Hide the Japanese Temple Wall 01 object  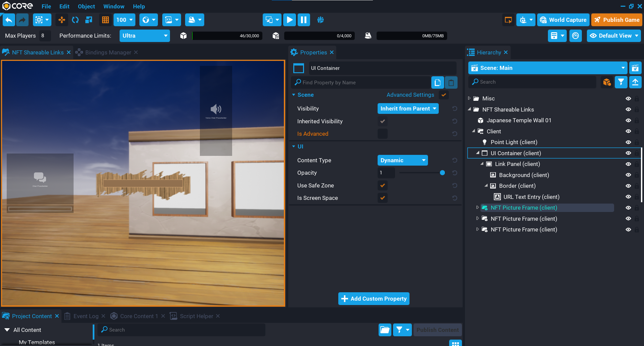tap(628, 120)
